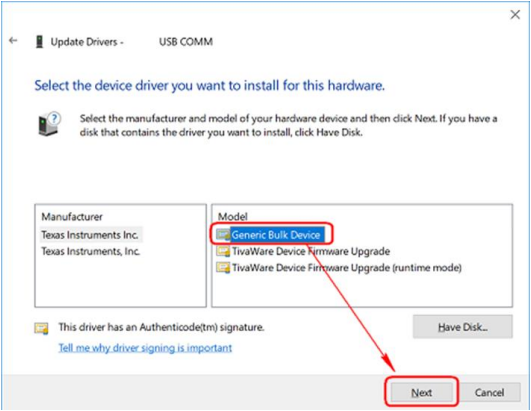Open 'Tell me why driver signing is important'

pos(145,348)
